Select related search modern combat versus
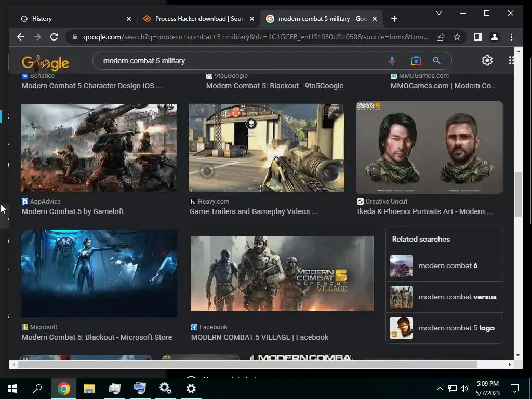This screenshot has width=532, height=399. pos(444,297)
